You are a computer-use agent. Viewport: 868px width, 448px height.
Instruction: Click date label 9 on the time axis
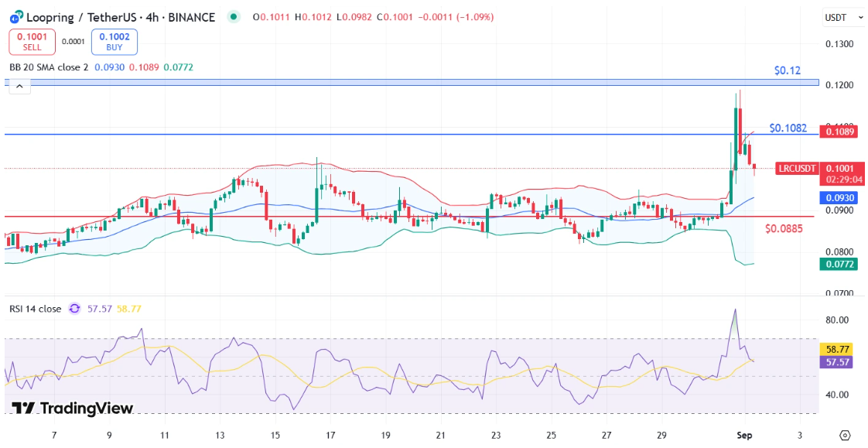(x=109, y=435)
